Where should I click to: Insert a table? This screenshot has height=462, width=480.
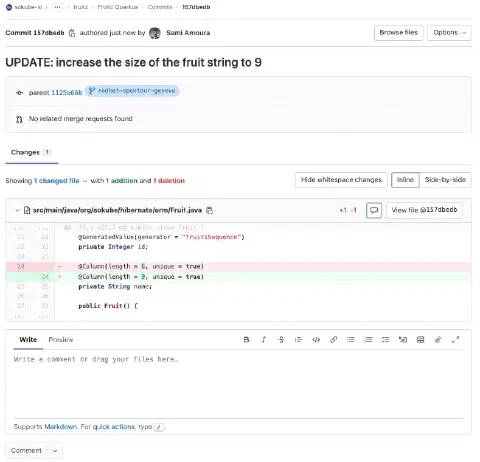click(421, 340)
